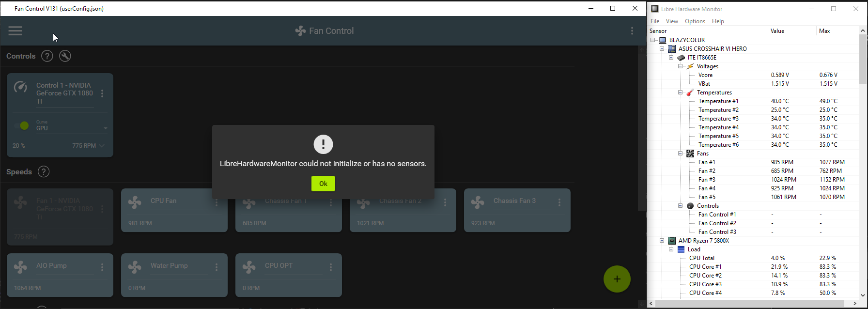Click the green add plus button
Viewport: 868px width, 309px height.
tap(617, 279)
